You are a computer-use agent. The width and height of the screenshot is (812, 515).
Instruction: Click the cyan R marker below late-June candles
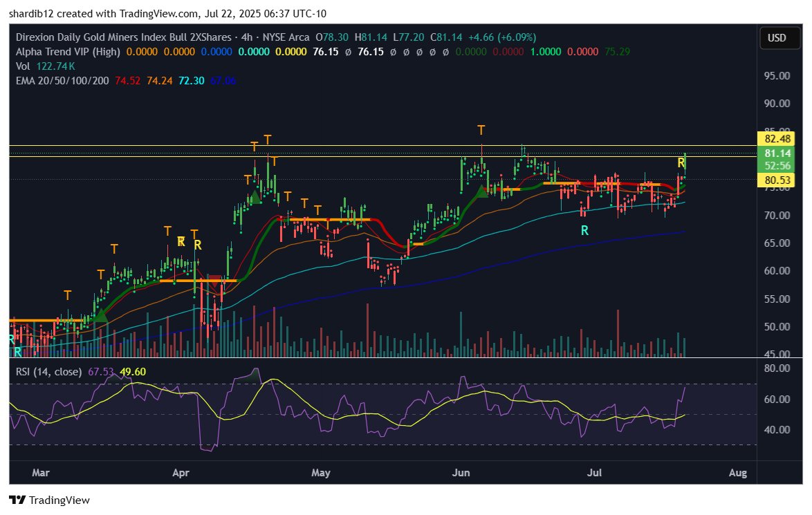(x=584, y=231)
